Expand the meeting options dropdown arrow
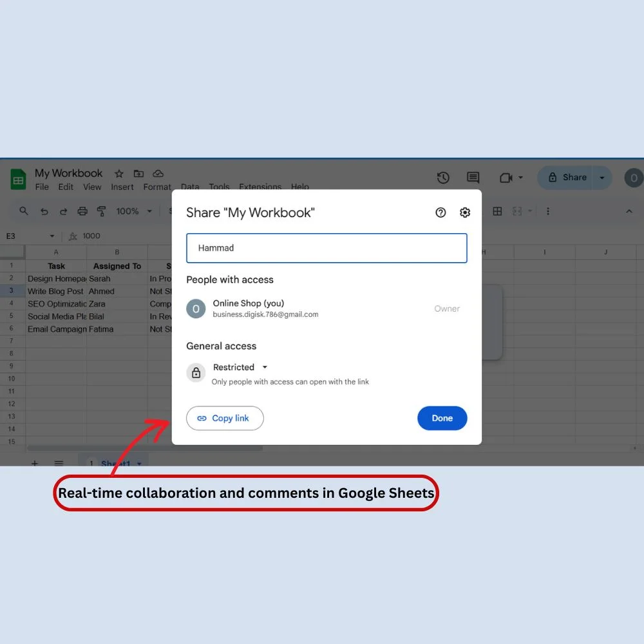 (x=520, y=178)
